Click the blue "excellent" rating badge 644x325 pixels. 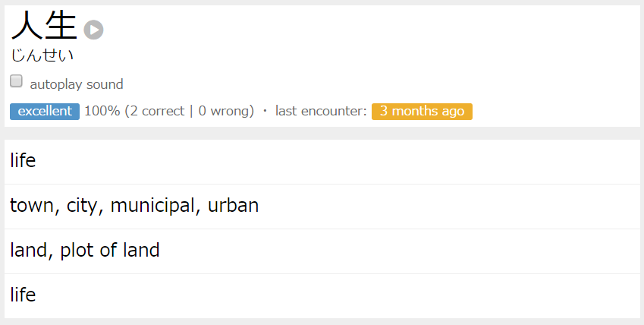(x=45, y=112)
